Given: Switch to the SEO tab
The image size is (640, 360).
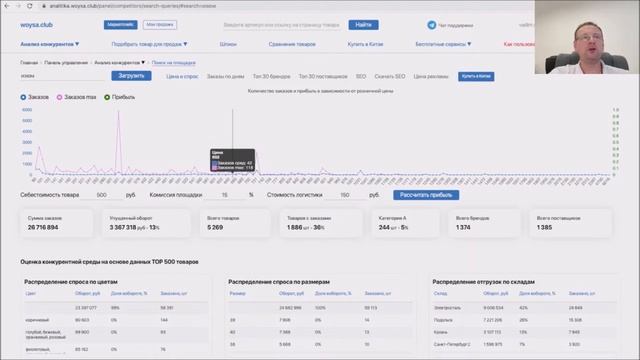Looking at the screenshot, I should click(361, 76).
